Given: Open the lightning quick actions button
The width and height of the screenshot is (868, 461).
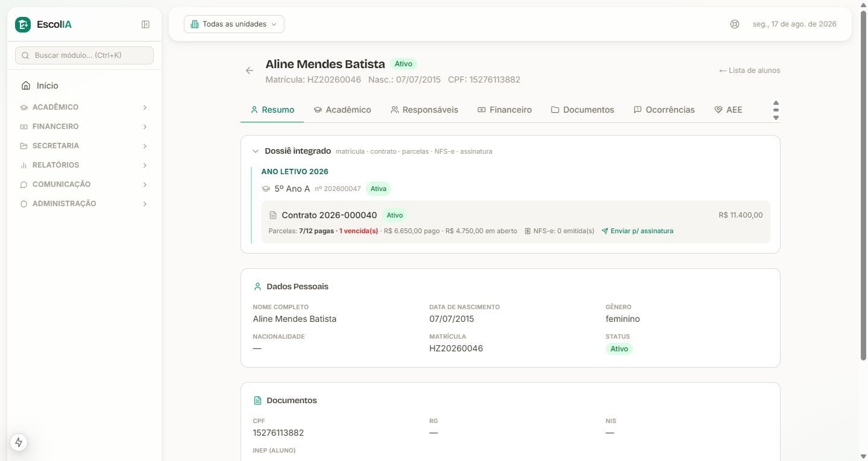Looking at the screenshot, I should click(x=19, y=442).
